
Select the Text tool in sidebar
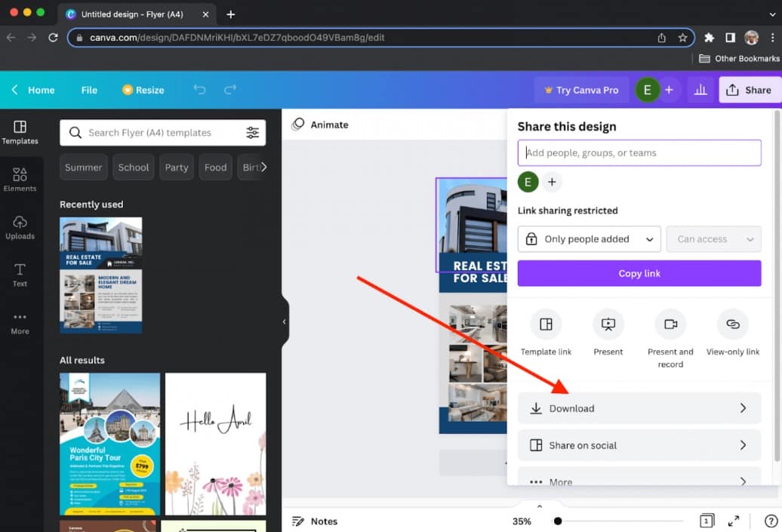[x=20, y=275]
